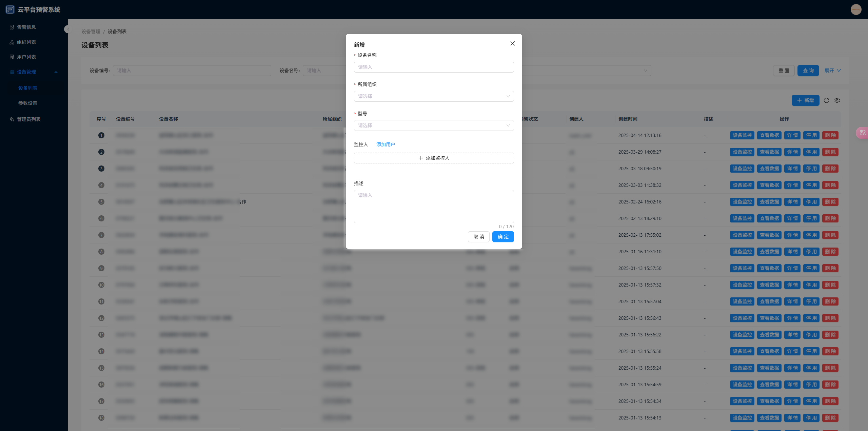Close the 新增 dialog with X icon
The width and height of the screenshot is (868, 431).
click(x=512, y=43)
